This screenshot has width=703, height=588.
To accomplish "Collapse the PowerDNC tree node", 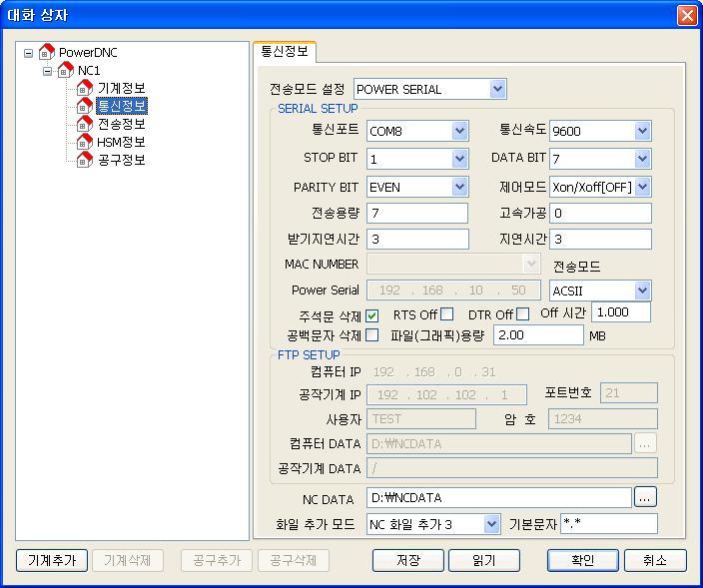I will 28,53.
